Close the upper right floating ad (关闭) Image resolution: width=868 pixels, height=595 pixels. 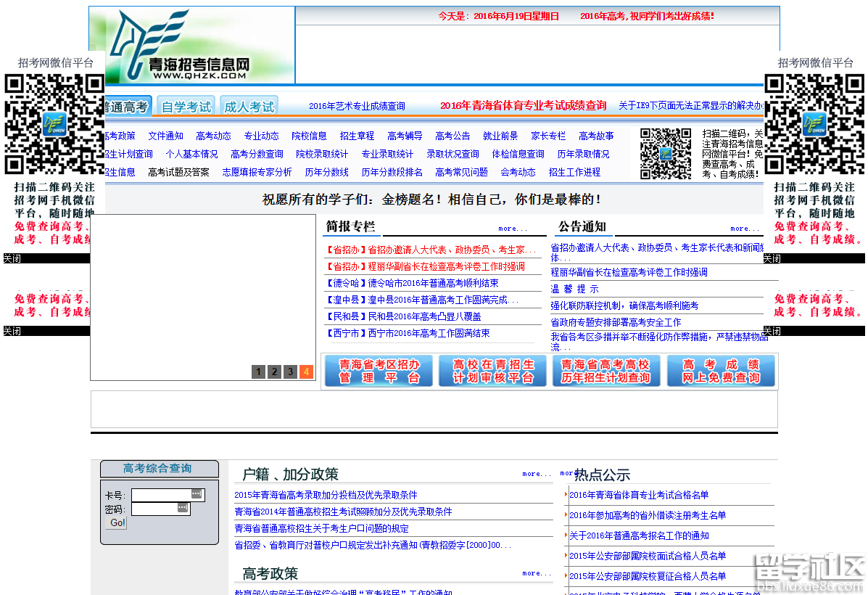772,259
